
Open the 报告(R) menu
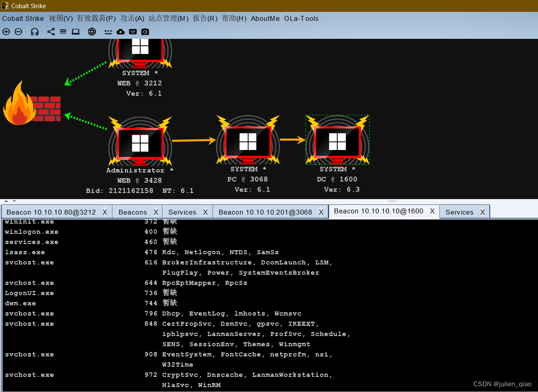[x=205, y=18]
